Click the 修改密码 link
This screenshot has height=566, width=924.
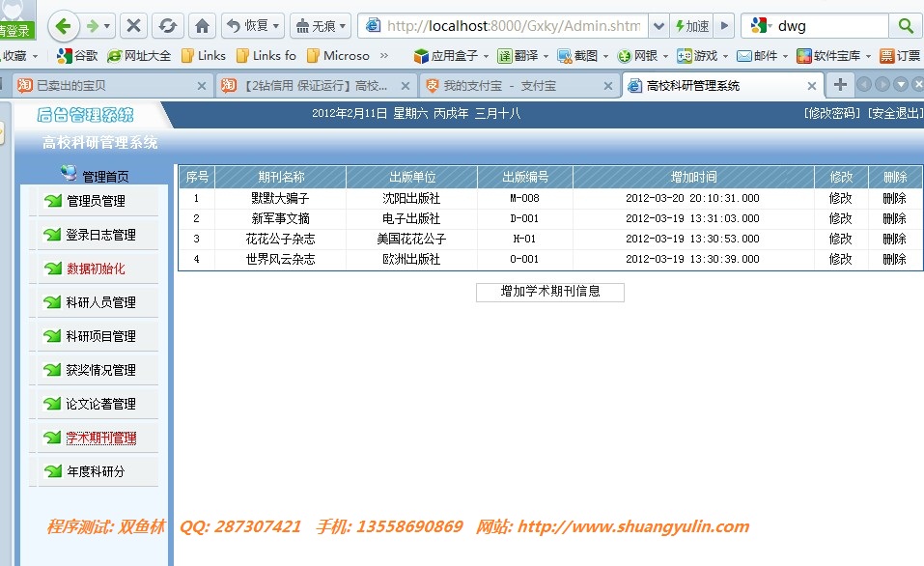[x=832, y=113]
